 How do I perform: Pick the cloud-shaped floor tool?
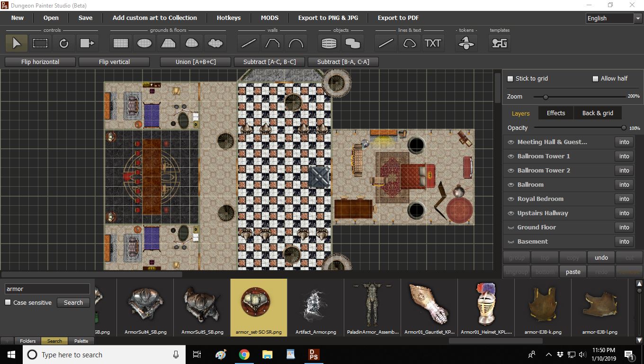coord(215,43)
